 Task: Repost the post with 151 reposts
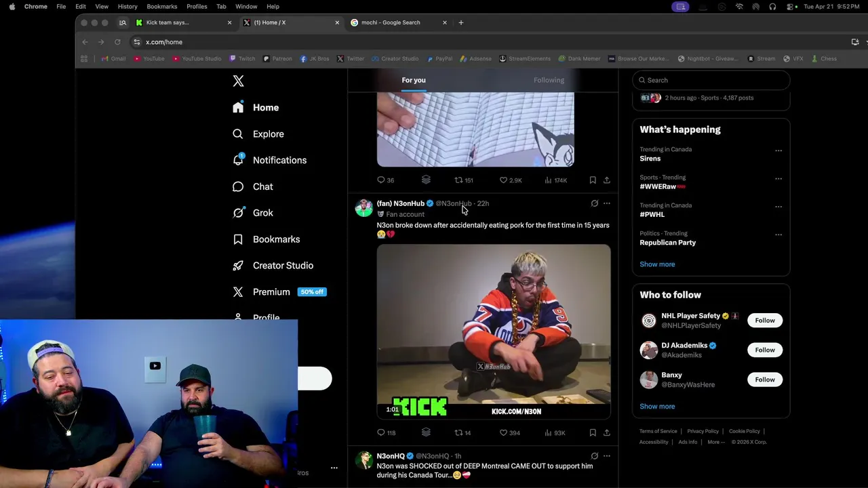464,180
